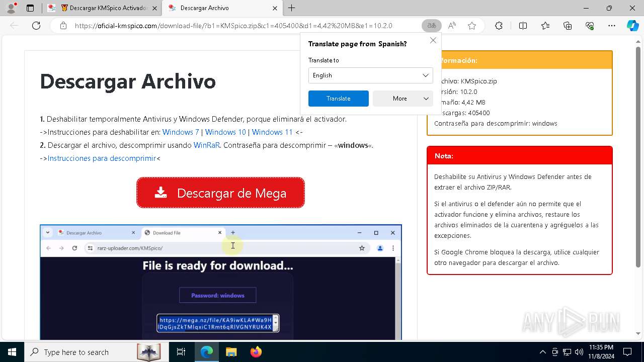Open the notification center icon
This screenshot has height=362, width=644.
[x=627, y=352]
